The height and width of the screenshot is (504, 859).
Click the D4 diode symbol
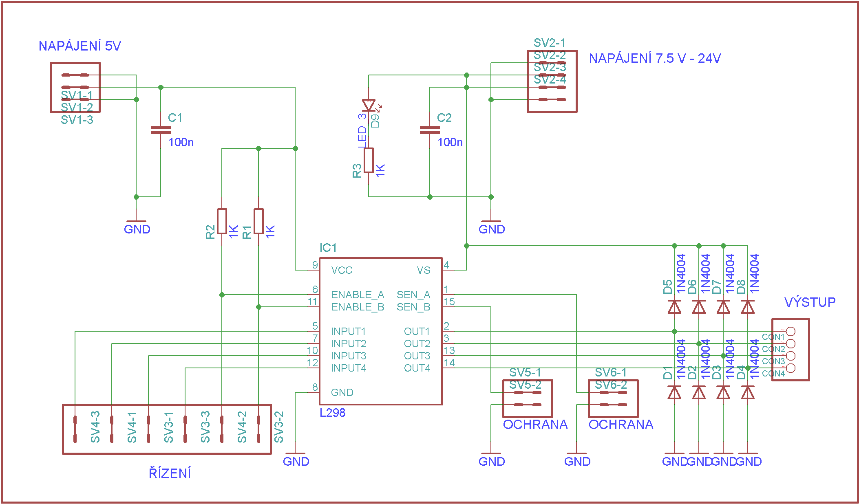coord(748,392)
